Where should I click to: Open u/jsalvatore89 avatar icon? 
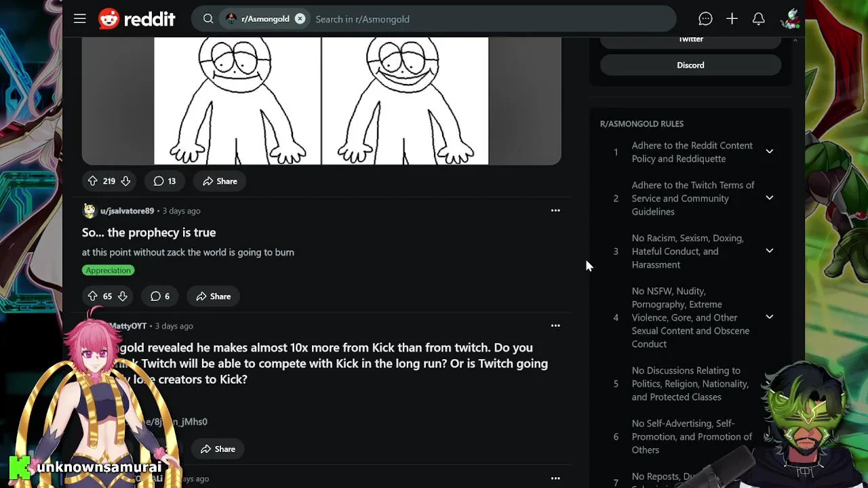click(x=90, y=211)
